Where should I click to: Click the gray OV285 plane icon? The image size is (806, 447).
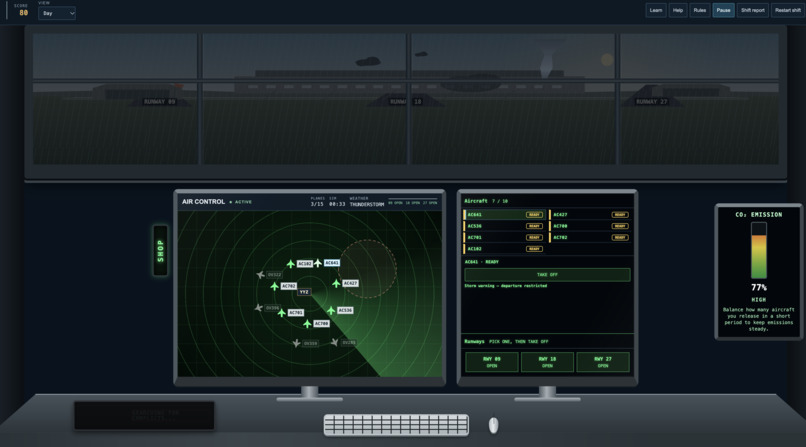[x=335, y=342]
